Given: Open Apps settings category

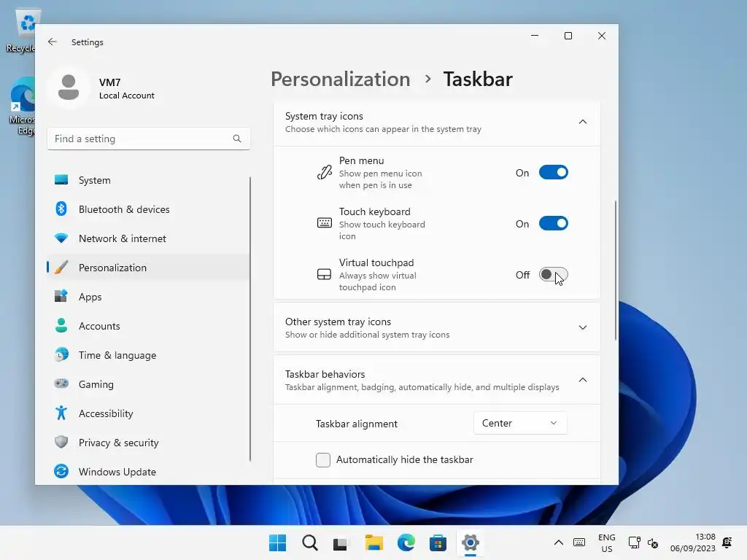Looking at the screenshot, I should pos(148,297).
